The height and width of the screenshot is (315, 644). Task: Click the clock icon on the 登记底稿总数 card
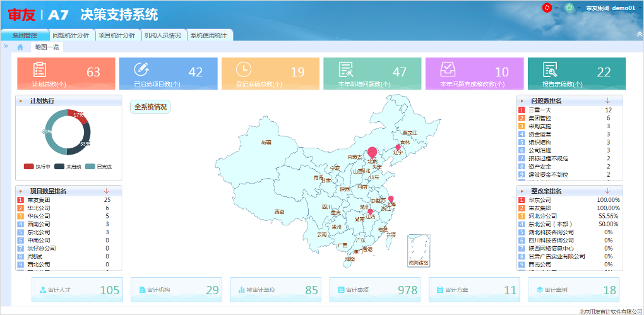click(x=244, y=69)
